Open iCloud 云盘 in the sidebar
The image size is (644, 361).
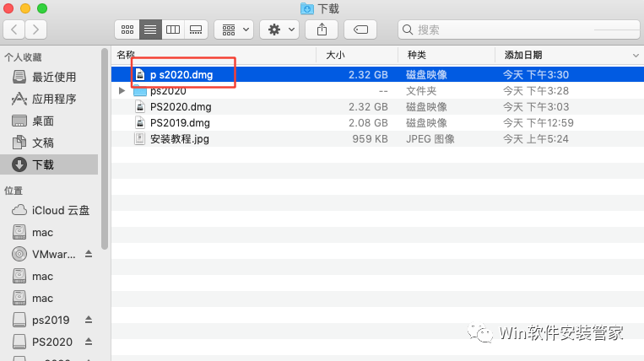coord(49,211)
